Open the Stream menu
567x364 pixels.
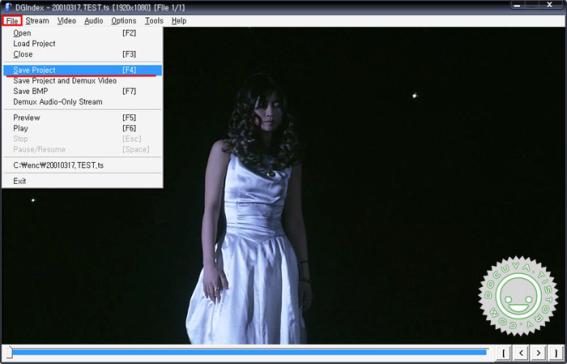37,21
